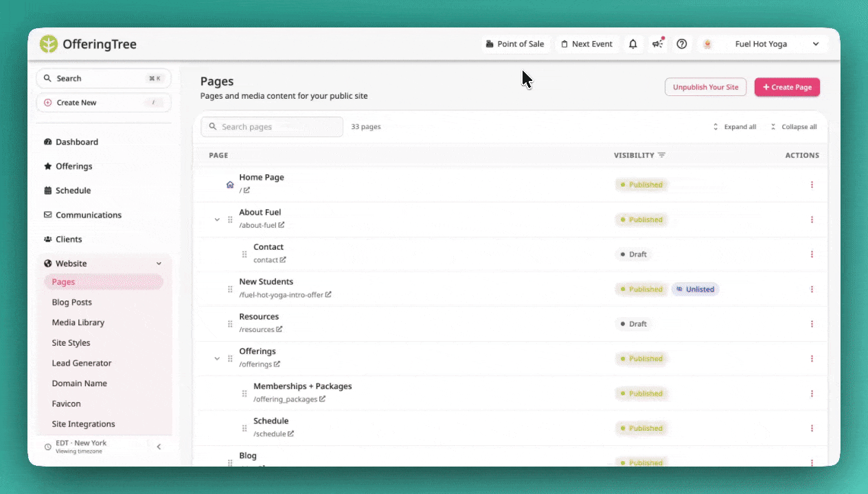This screenshot has width=868, height=494.
Task: Open the notifications bell icon
Action: tap(633, 44)
